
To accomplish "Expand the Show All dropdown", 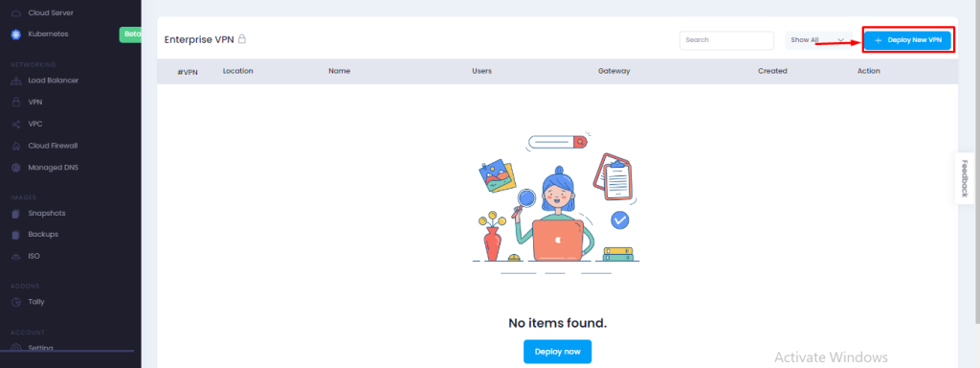I will (819, 40).
